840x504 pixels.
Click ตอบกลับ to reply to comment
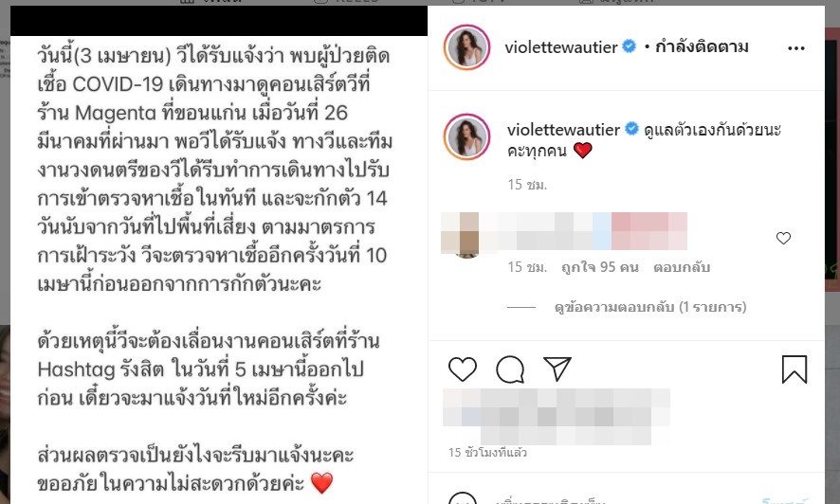(x=682, y=267)
